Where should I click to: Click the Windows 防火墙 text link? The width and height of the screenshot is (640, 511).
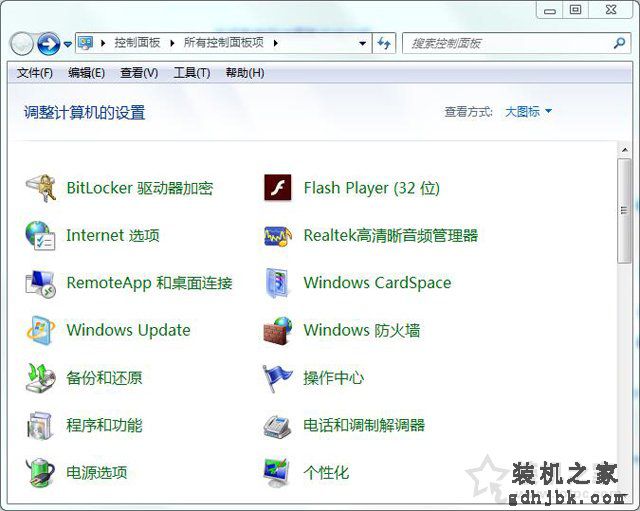tap(362, 330)
